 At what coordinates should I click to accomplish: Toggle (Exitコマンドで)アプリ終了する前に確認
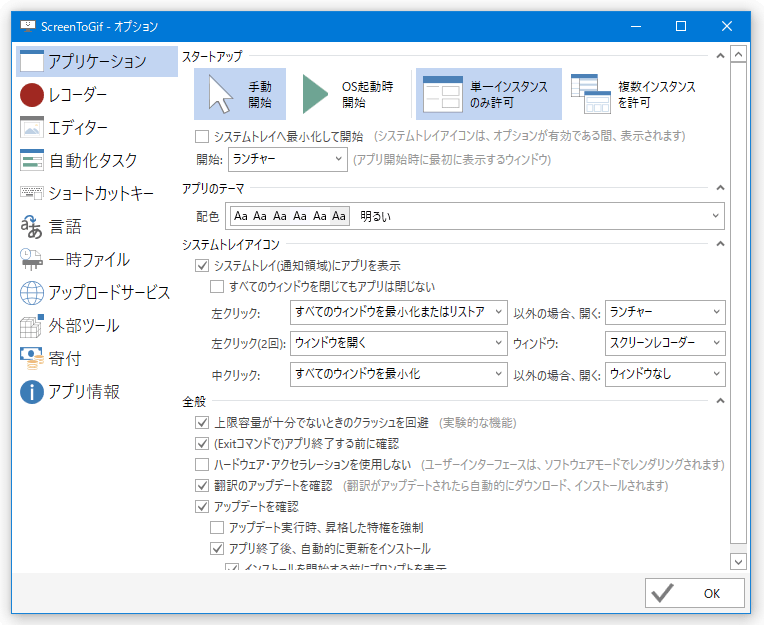(x=202, y=443)
